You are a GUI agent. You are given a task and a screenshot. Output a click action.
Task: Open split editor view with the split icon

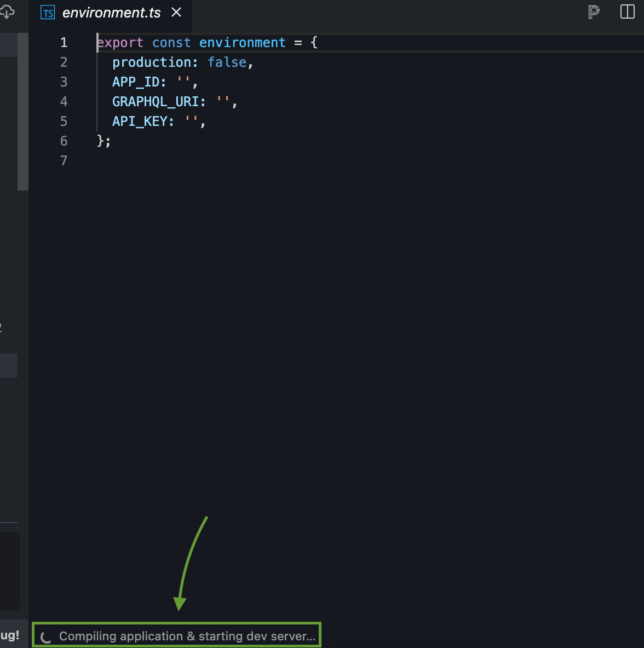(626, 12)
